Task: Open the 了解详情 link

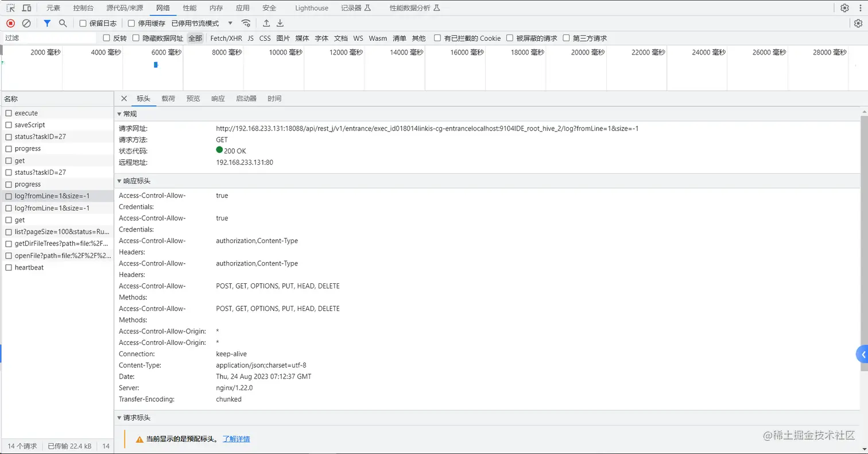Action: 236,439
